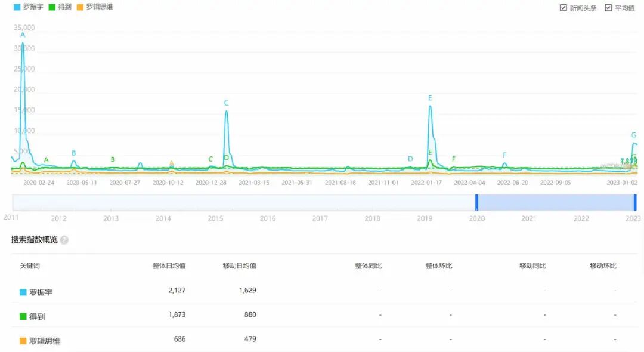Click the 移动同比 column header
644x352 pixels.
pos(532,265)
